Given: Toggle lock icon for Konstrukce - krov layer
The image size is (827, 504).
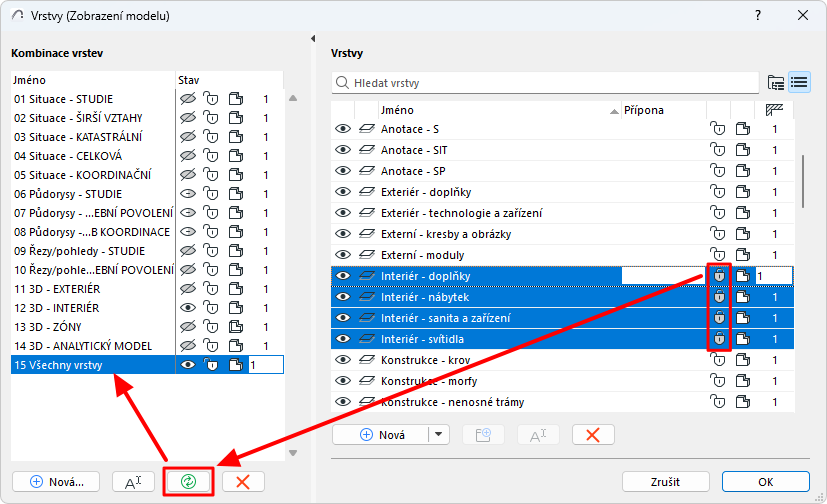Looking at the screenshot, I should point(718,360).
